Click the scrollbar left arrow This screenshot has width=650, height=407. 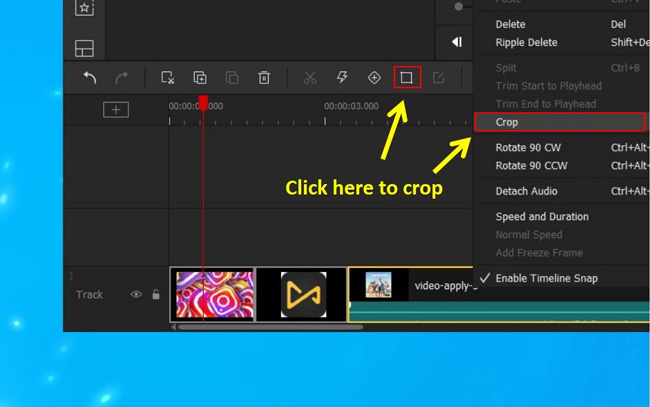pyautogui.click(x=173, y=327)
